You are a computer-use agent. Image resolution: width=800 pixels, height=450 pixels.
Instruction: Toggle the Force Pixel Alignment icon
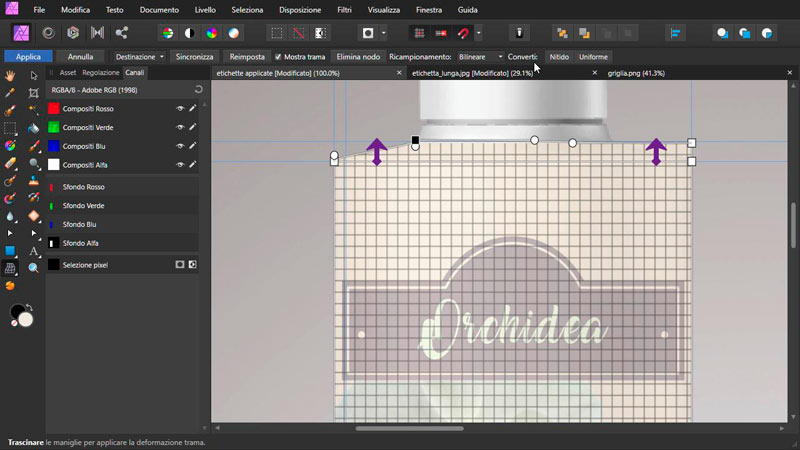click(x=441, y=33)
